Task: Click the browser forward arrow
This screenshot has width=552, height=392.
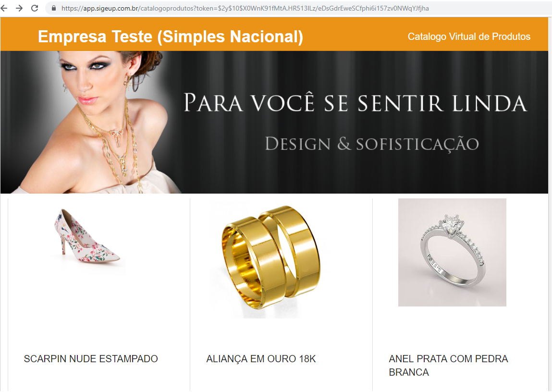Action: 19,8
